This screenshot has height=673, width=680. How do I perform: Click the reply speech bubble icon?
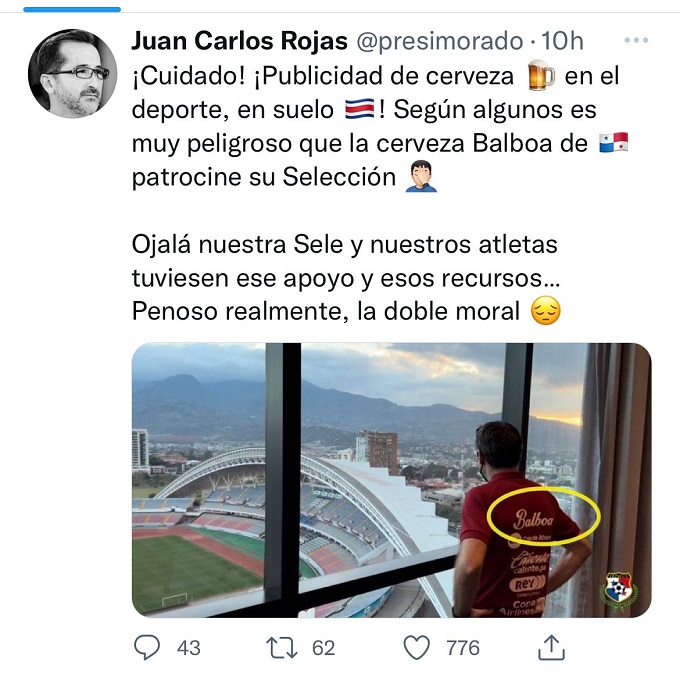[x=147, y=647]
